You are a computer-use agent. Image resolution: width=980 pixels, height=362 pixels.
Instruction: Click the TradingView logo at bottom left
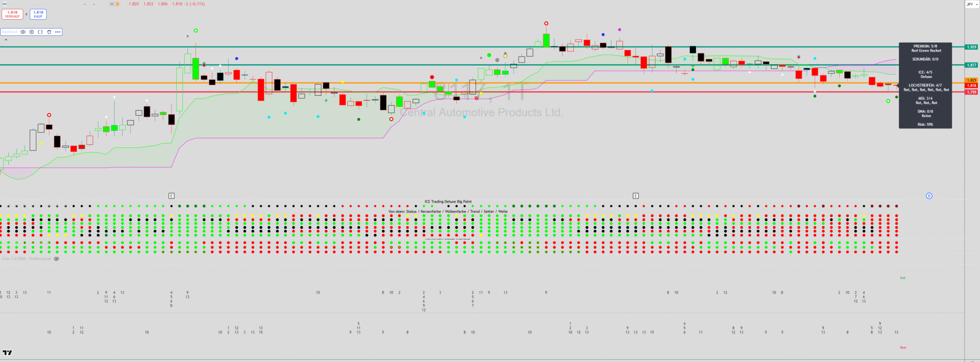pyautogui.click(x=7, y=353)
